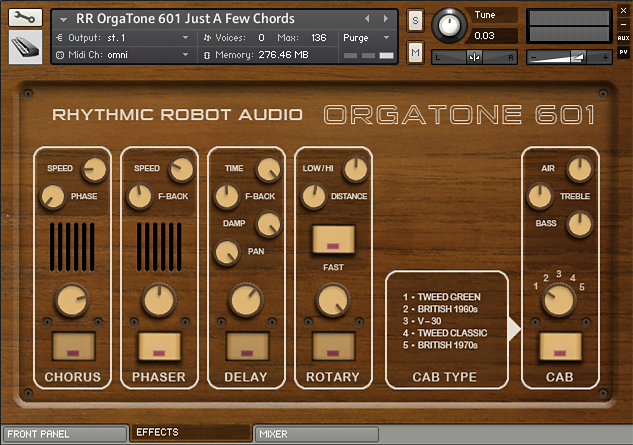Toggle the Delay on/off switch
This screenshot has width=633, height=445.
tap(247, 346)
